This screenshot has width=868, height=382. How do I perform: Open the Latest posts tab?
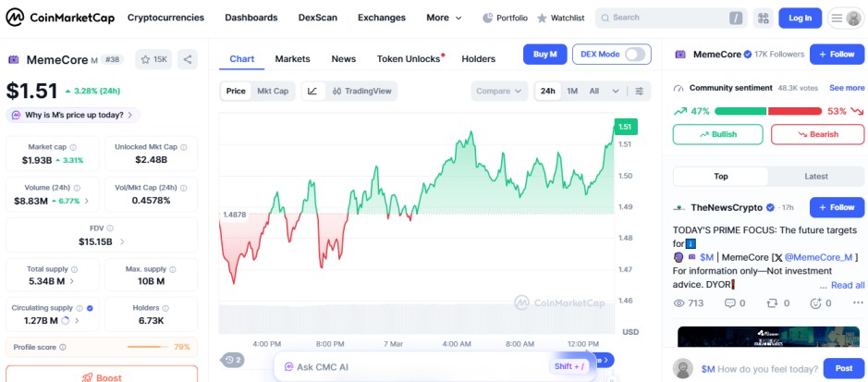(816, 176)
